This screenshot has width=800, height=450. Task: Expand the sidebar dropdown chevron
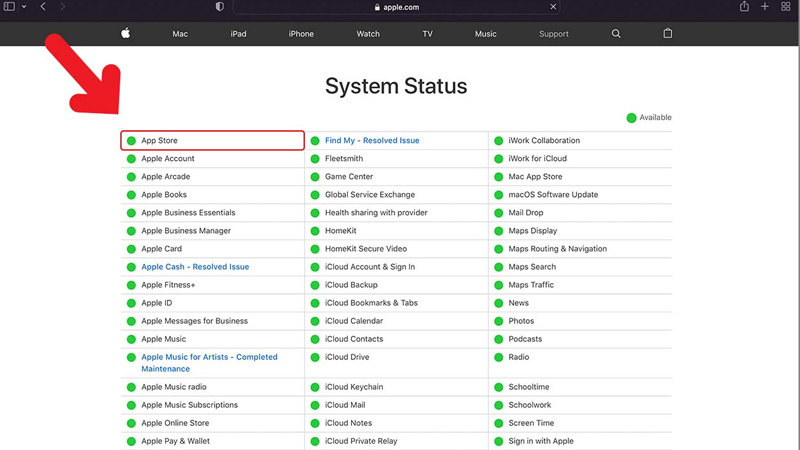tap(24, 7)
